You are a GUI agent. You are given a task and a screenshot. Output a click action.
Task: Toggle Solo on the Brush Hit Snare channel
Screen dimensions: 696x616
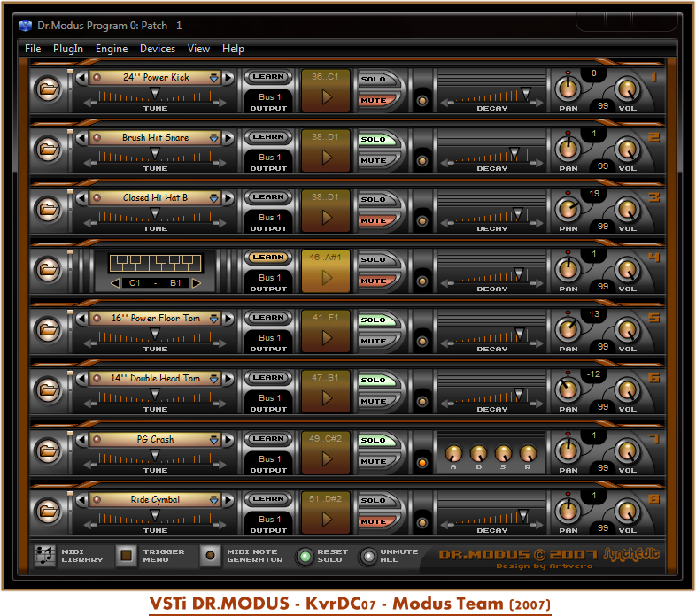[374, 139]
